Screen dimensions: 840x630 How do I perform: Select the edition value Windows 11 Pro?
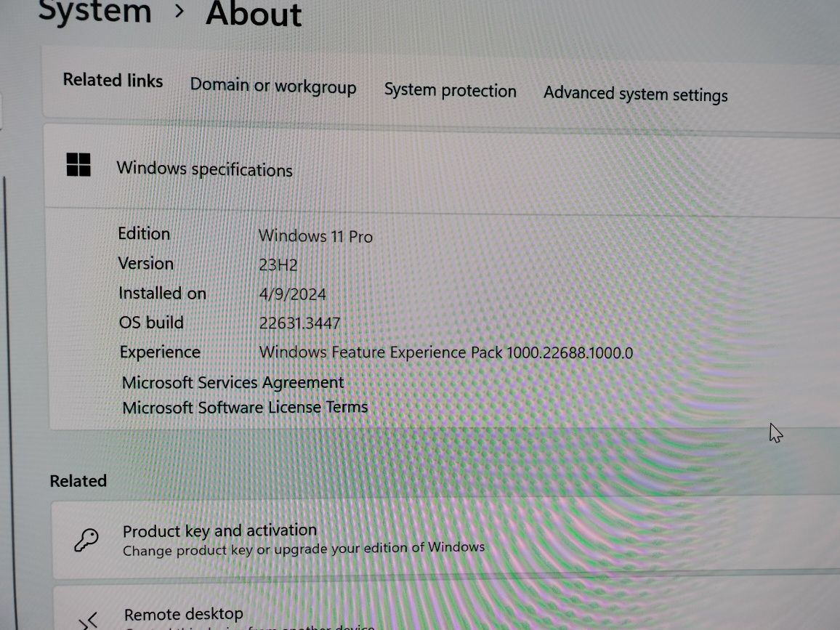point(315,236)
